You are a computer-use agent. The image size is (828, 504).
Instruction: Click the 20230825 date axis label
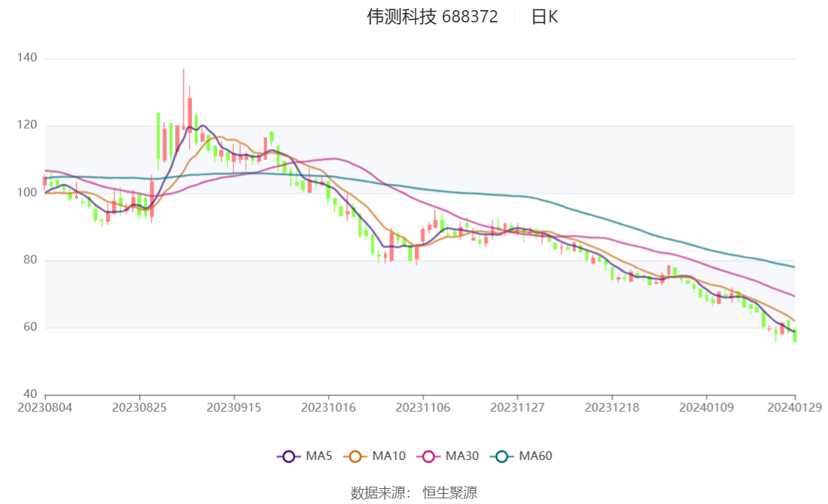point(139,407)
